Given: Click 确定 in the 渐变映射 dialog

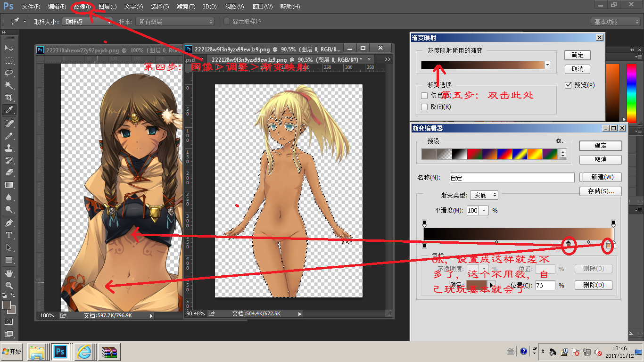Looking at the screenshot, I should pyautogui.click(x=578, y=55).
